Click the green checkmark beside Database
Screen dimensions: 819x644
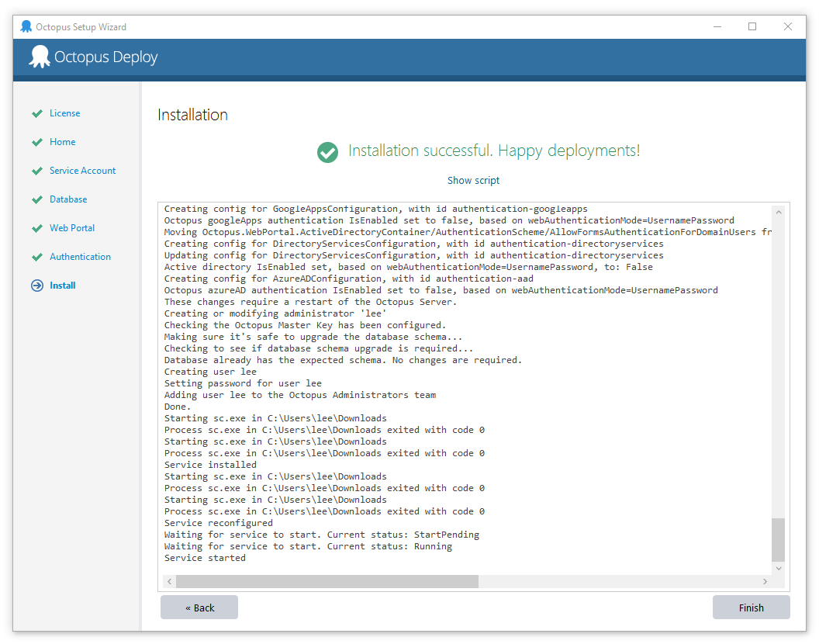point(37,199)
